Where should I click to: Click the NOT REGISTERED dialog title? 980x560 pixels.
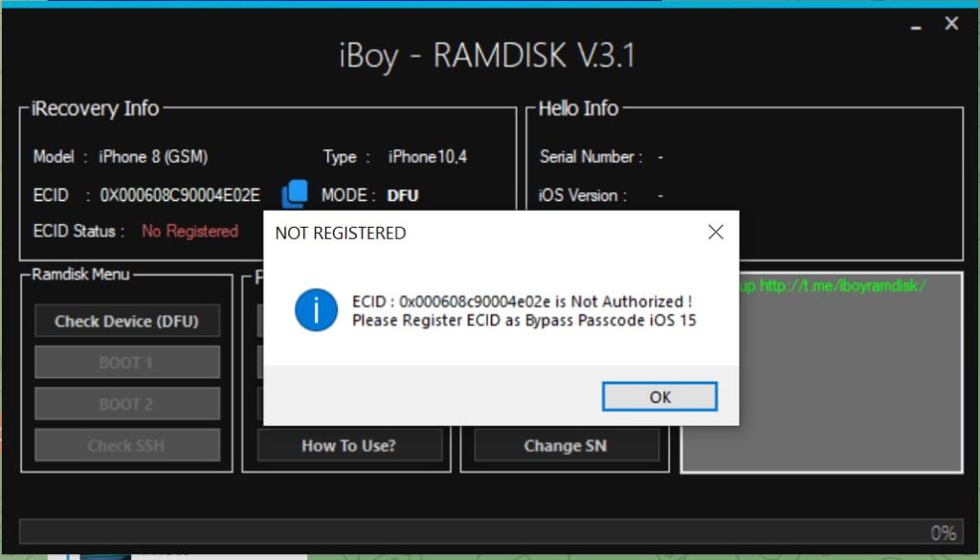tap(341, 234)
